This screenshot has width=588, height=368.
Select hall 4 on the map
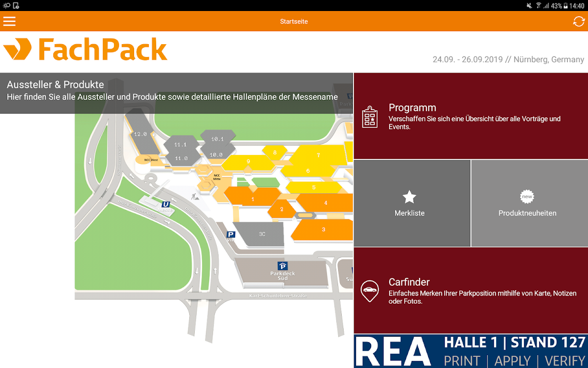325,203
